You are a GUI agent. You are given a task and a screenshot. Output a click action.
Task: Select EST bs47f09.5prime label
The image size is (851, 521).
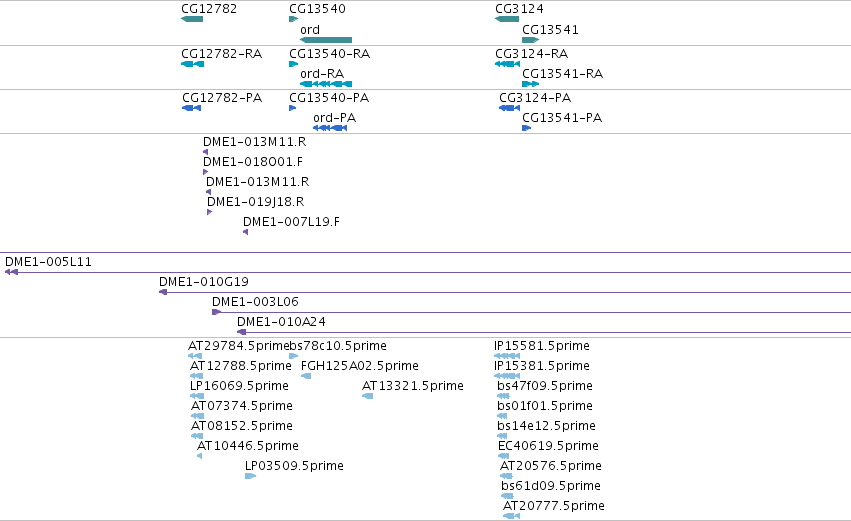click(545, 386)
